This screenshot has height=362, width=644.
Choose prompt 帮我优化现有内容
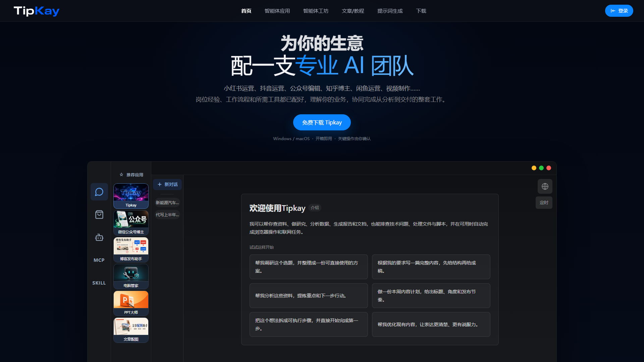click(x=431, y=324)
